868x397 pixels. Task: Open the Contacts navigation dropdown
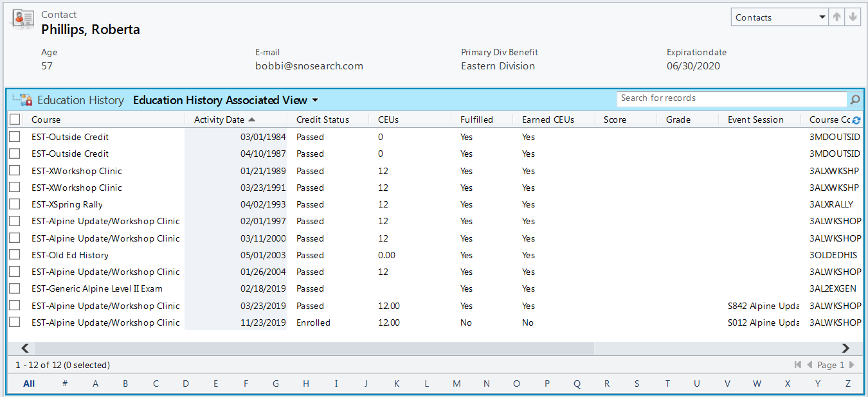click(779, 17)
